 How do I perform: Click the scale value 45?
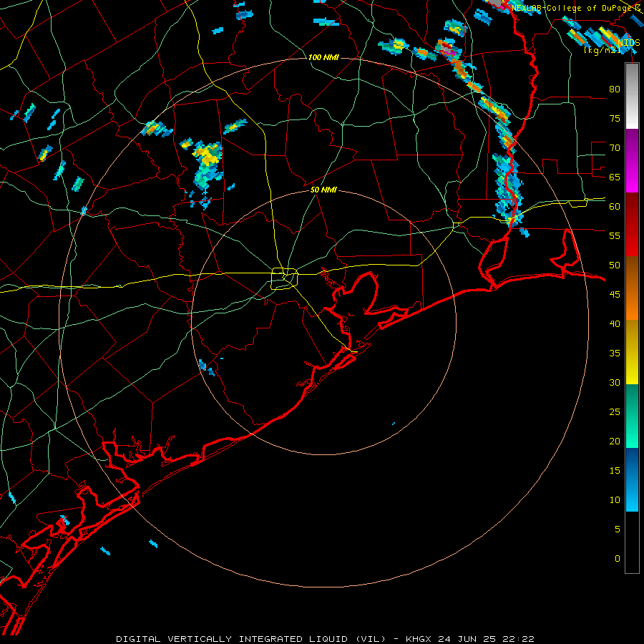coord(615,295)
